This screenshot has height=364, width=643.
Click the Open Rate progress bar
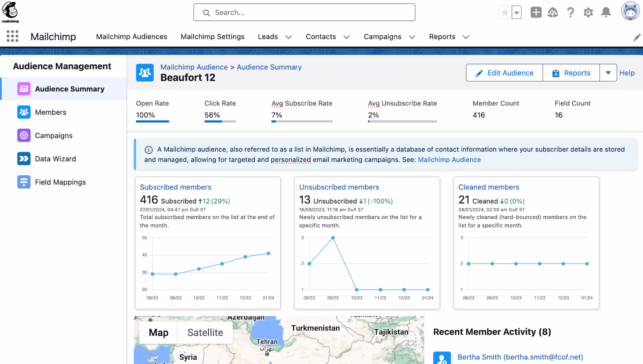(x=153, y=122)
